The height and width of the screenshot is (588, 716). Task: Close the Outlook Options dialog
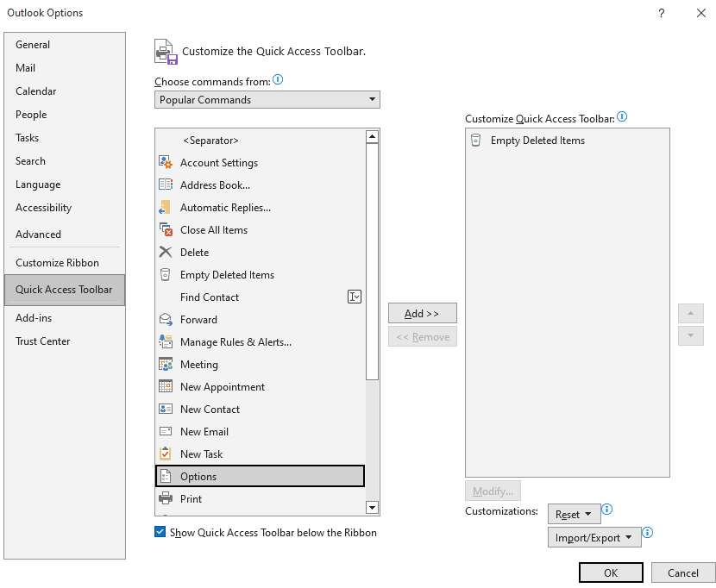pos(701,13)
